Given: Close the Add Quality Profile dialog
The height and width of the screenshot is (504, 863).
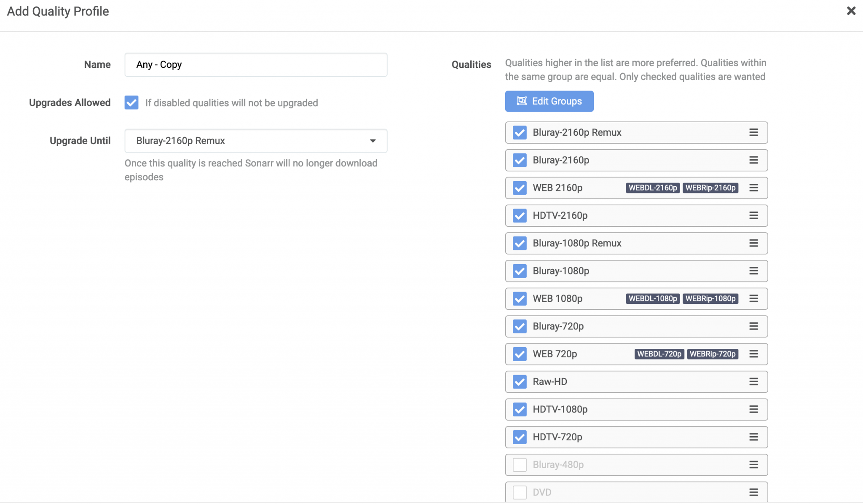Looking at the screenshot, I should [x=851, y=11].
